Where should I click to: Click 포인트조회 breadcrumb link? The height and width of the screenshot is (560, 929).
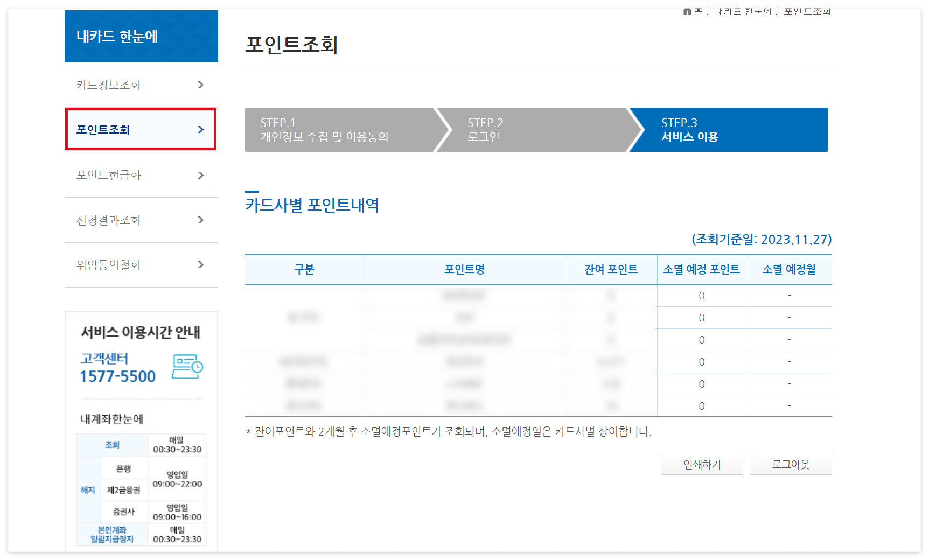click(807, 11)
